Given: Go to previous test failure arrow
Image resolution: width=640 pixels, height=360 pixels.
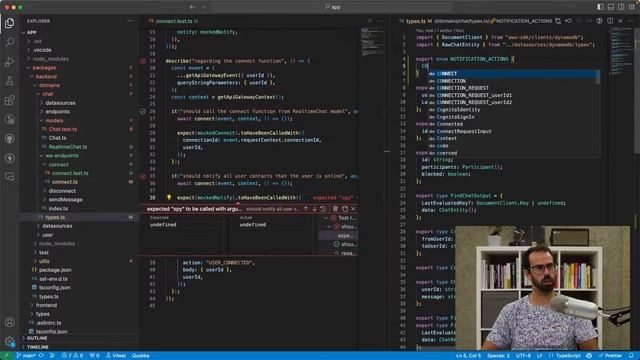Looking at the screenshot, I should [305, 209].
